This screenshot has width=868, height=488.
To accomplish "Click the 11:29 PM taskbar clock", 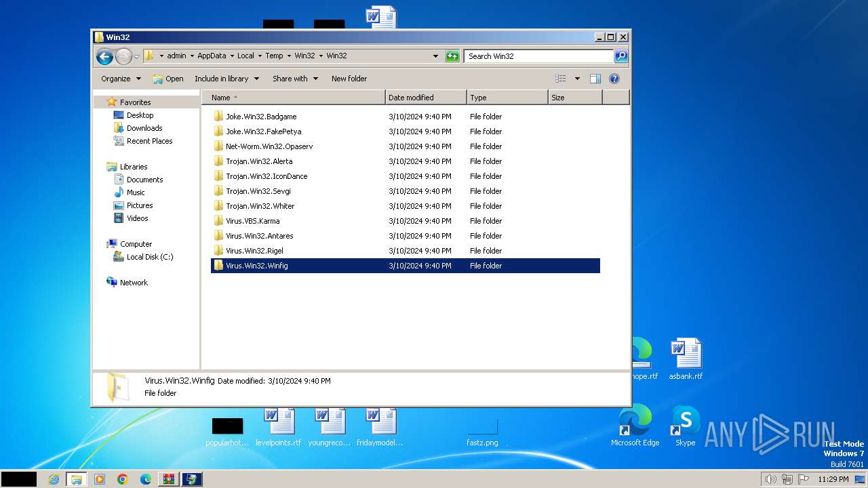I will (x=833, y=479).
